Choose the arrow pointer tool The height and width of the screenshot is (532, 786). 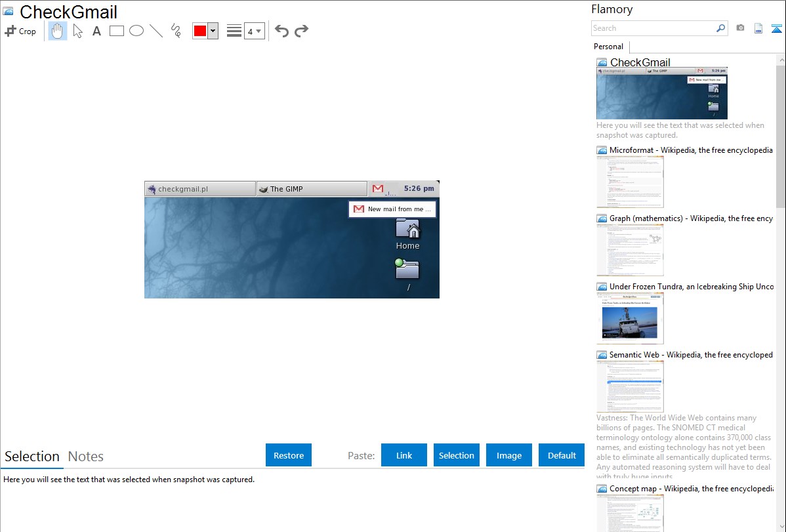click(77, 31)
